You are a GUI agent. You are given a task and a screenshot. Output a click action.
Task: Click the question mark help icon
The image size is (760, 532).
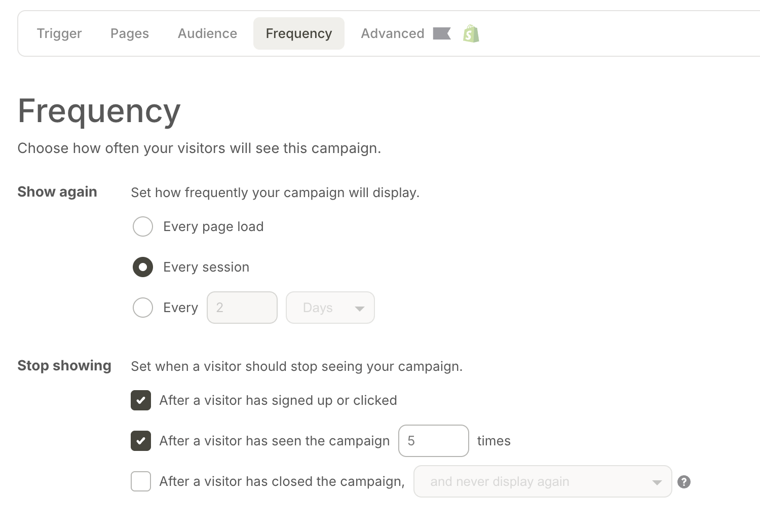(x=684, y=482)
